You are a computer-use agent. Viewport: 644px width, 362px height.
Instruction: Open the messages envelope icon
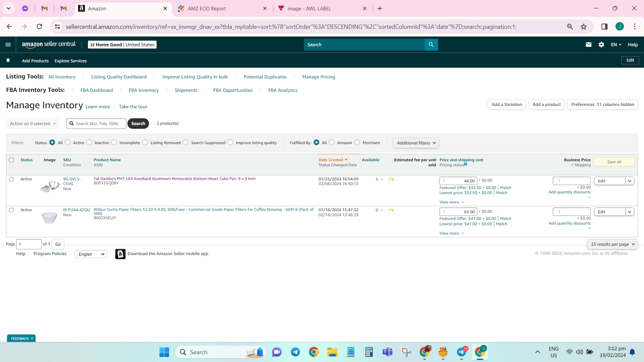588,45
